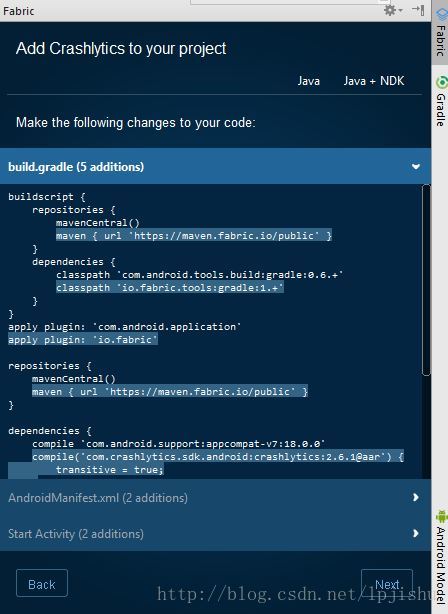Click "Make the following changes to your code:" text
This screenshot has width=448, height=614.
pyautogui.click(x=135, y=123)
